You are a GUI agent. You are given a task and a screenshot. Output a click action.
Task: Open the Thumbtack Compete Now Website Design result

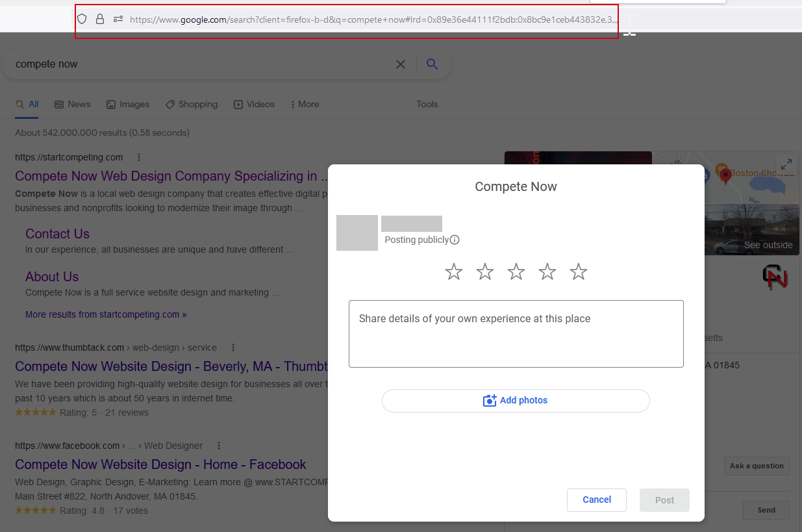click(171, 366)
